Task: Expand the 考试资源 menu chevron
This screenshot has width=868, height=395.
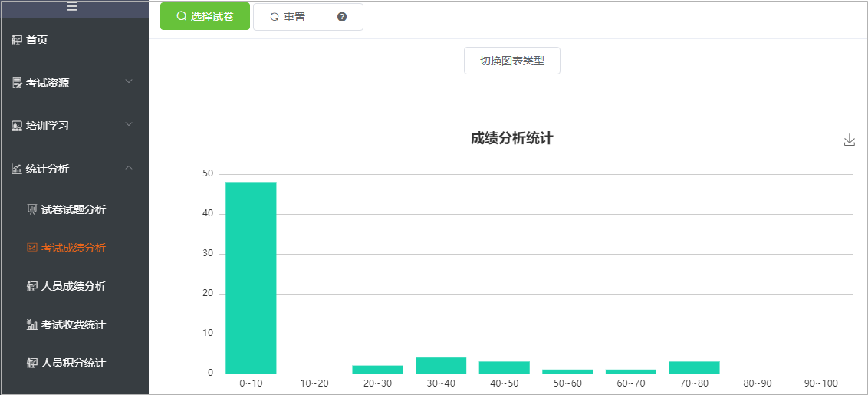Action: pos(129,81)
